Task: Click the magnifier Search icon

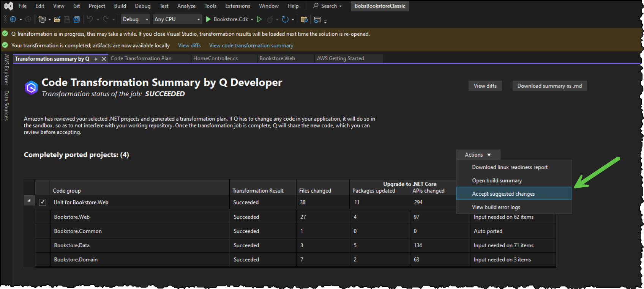Action: [x=316, y=6]
